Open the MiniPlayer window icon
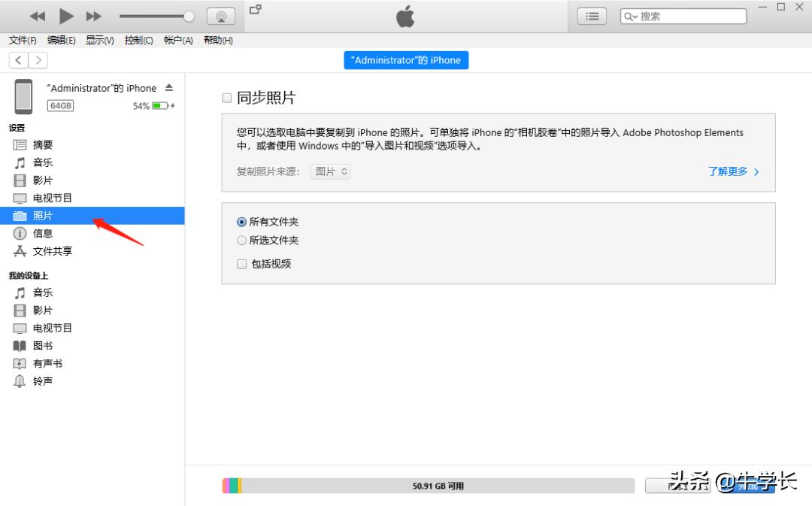Image resolution: width=812 pixels, height=506 pixels. 254,11
